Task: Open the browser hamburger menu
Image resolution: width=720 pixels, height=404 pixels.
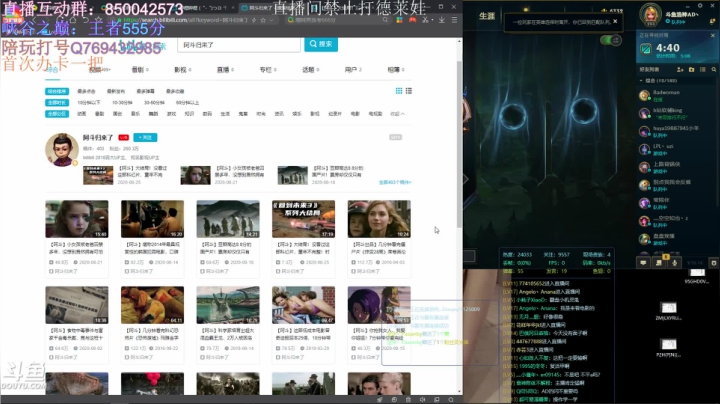Action: click(454, 20)
